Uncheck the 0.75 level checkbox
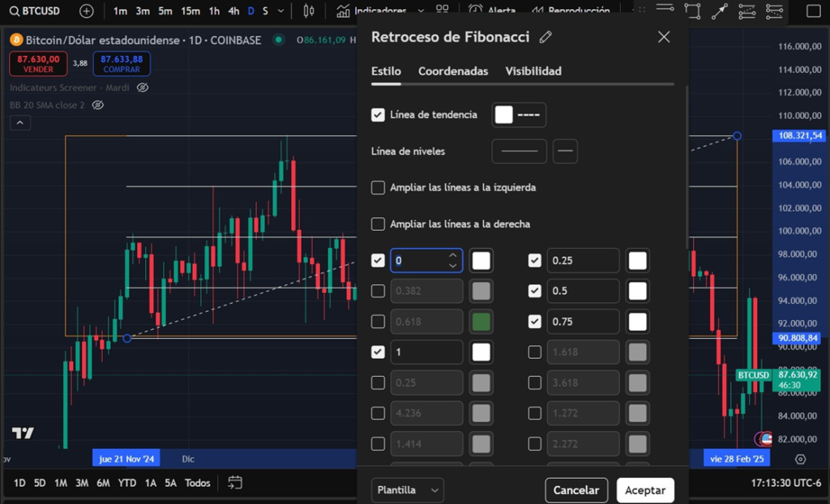830x504 pixels. pos(535,322)
